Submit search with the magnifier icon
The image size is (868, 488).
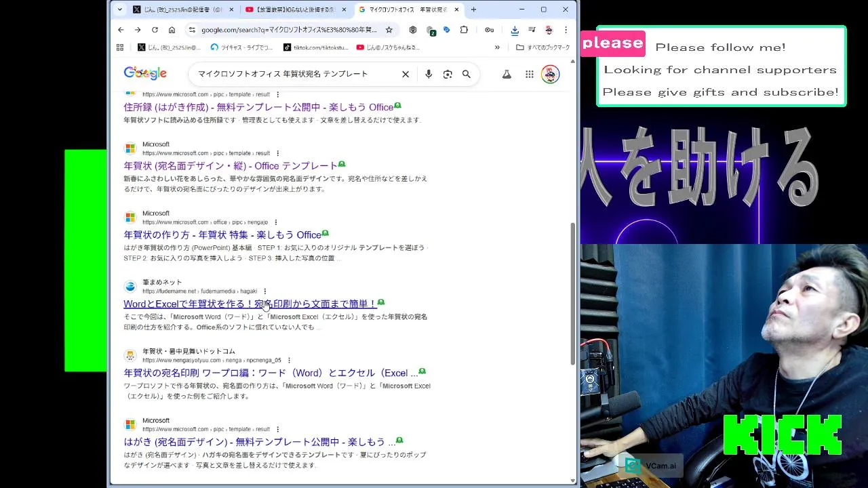point(467,74)
